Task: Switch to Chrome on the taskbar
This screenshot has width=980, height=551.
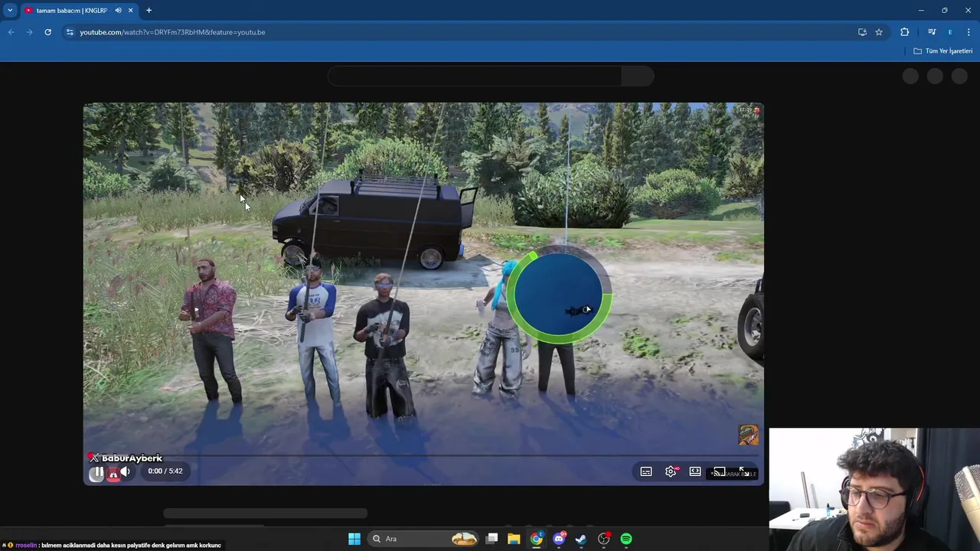Action: tap(537, 539)
